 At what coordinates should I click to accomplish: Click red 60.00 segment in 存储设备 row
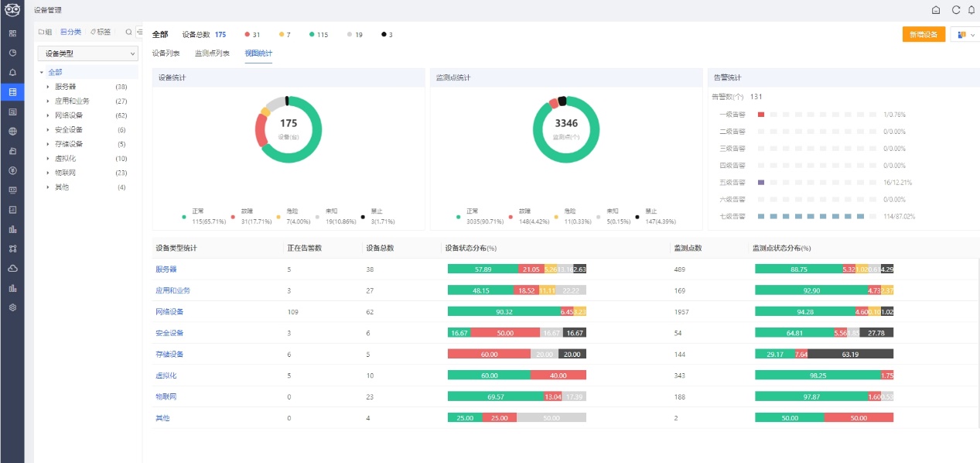pos(489,354)
